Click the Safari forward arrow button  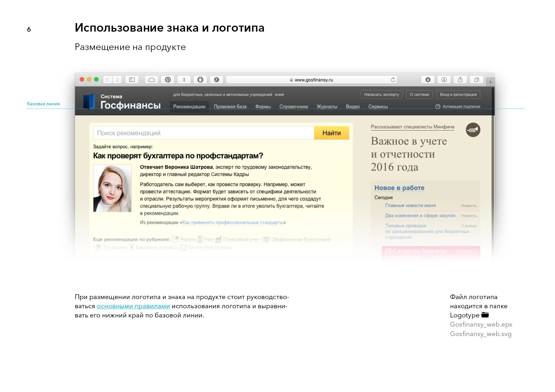[117, 80]
